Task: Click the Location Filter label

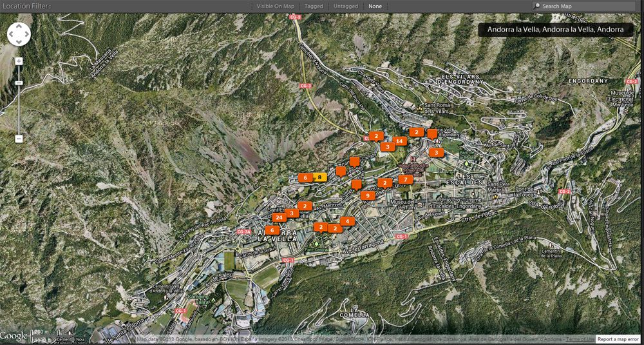Action: click(25, 6)
